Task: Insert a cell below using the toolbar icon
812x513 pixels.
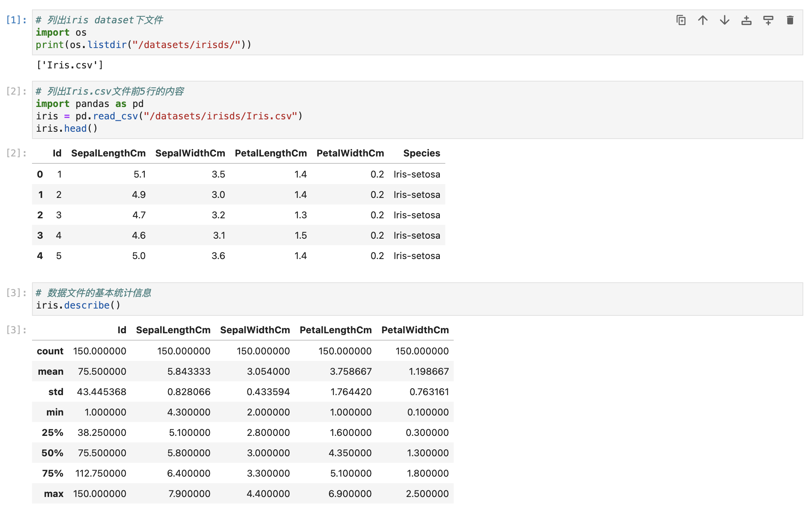Action: point(768,20)
